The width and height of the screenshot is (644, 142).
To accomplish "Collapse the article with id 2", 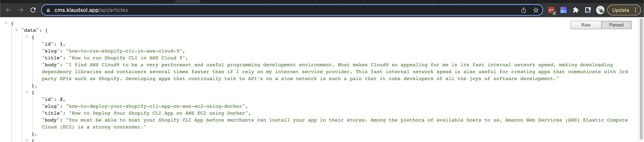I will pos(27,92).
